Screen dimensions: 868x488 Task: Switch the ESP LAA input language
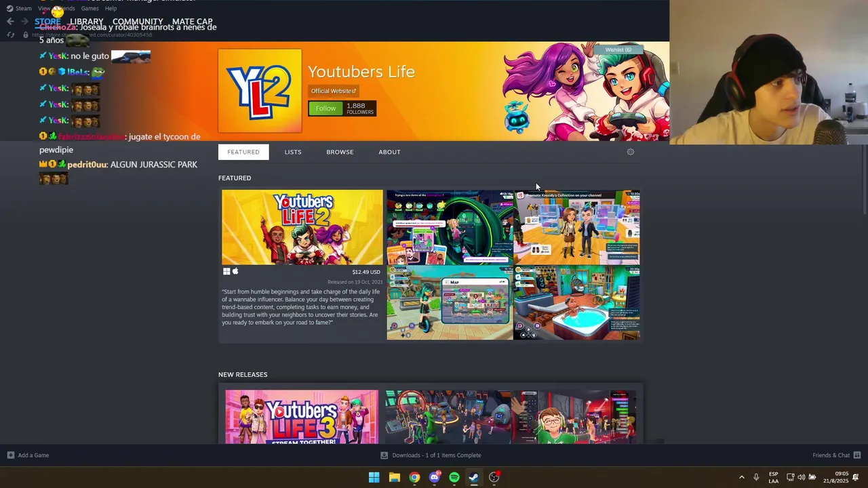(x=774, y=477)
